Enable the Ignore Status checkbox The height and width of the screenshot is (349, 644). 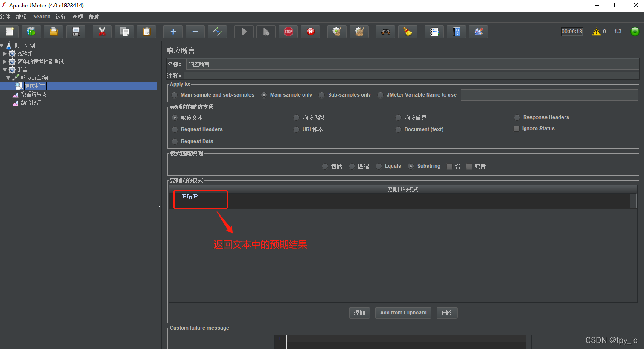pos(516,129)
